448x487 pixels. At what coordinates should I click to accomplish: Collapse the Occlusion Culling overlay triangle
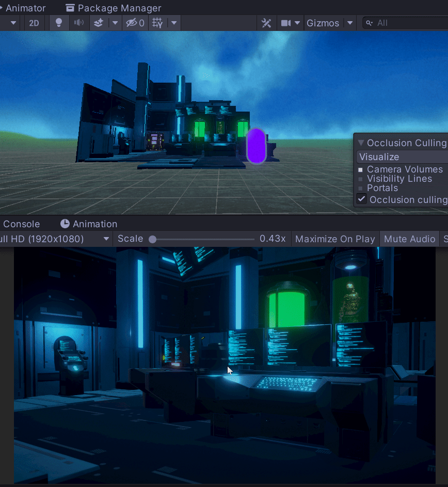361,143
